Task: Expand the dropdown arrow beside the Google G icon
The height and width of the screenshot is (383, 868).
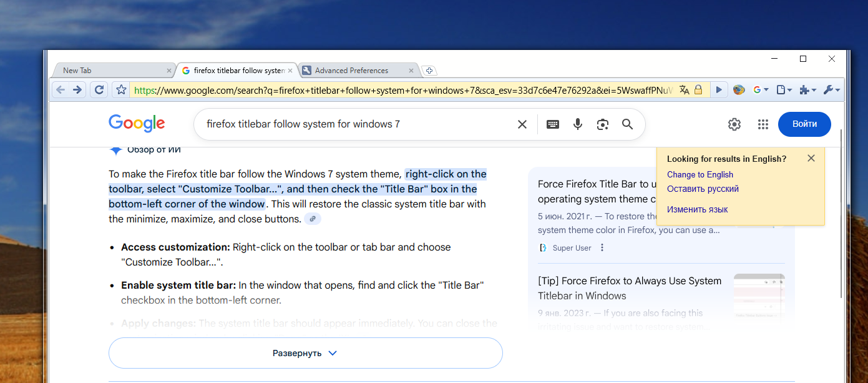Action: pyautogui.click(x=766, y=90)
